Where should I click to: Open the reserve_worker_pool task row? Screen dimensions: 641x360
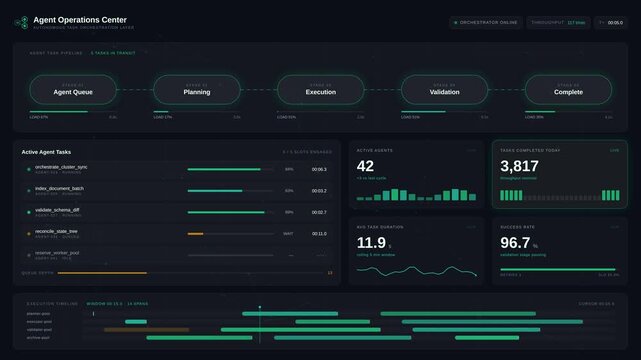pyautogui.click(x=177, y=255)
